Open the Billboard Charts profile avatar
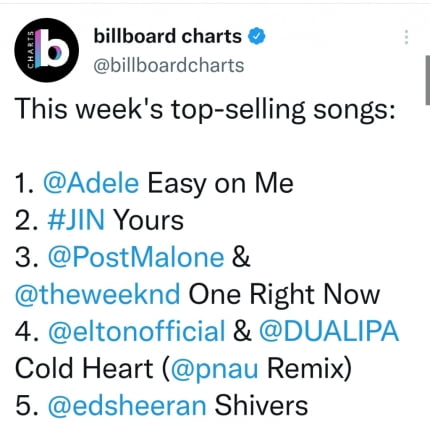Screen dimensions: 430x427 click(x=47, y=50)
